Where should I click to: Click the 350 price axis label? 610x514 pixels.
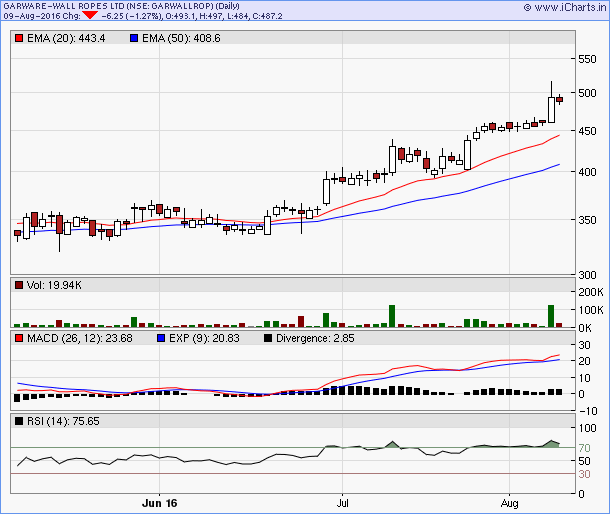point(587,220)
